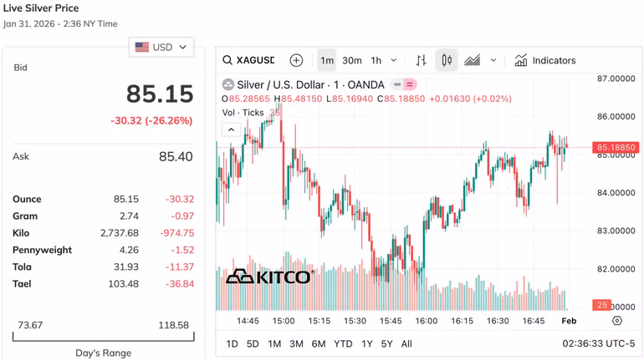Click the Indicators button label
This screenshot has height=361, width=644.
click(554, 60)
